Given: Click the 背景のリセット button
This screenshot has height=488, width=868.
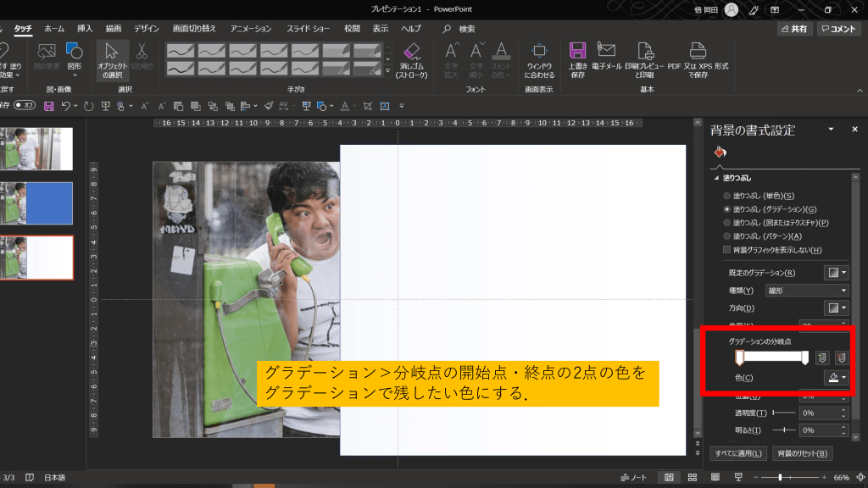Looking at the screenshot, I should pos(803,453).
